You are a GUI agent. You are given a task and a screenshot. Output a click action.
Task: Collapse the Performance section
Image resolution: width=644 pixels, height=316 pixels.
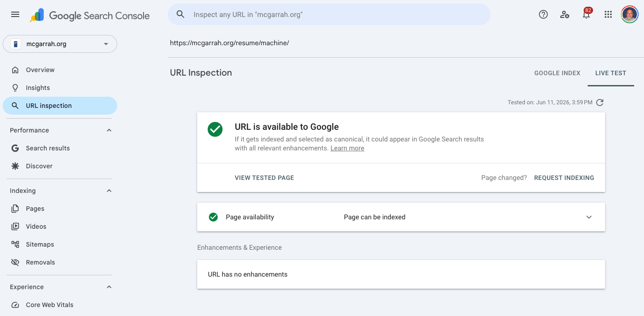click(x=109, y=130)
